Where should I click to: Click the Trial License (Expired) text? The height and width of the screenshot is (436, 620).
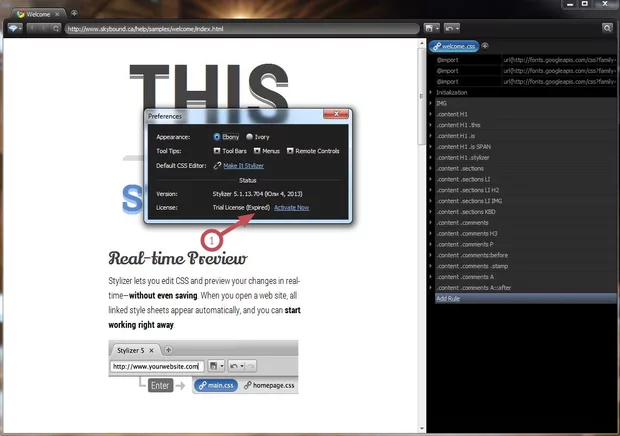[x=241, y=208]
